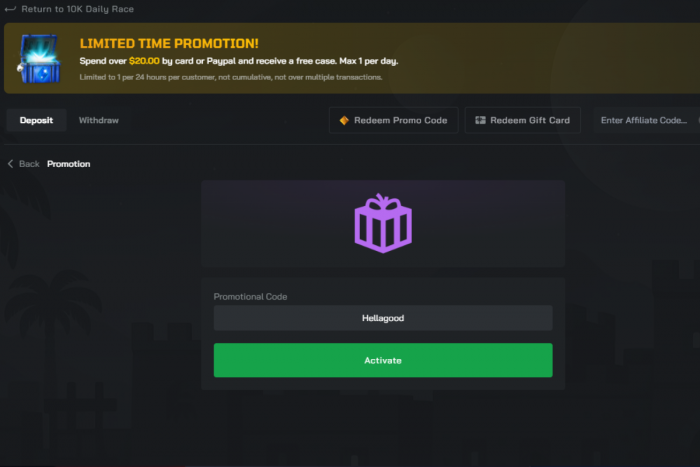
Task: Click the promotion limit fine print
Action: [231, 77]
